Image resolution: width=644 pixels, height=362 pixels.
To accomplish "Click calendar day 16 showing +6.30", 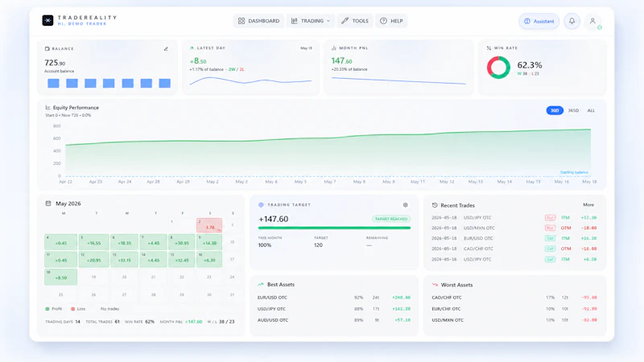I will pyautogui.click(x=209, y=259).
